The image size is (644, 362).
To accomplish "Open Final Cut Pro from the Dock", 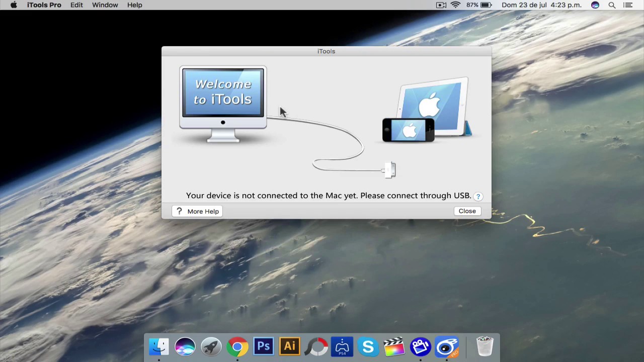I will point(394,347).
